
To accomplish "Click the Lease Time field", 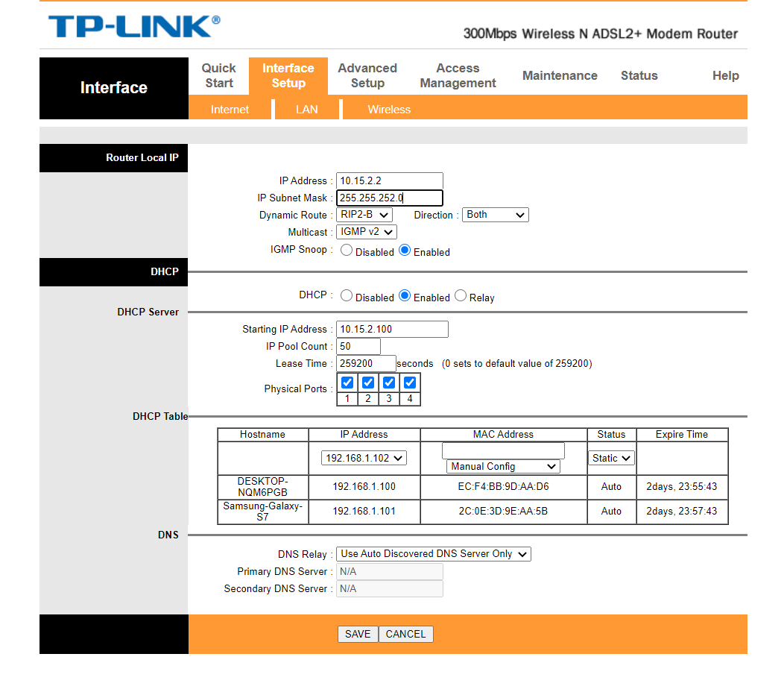I will pos(366,363).
